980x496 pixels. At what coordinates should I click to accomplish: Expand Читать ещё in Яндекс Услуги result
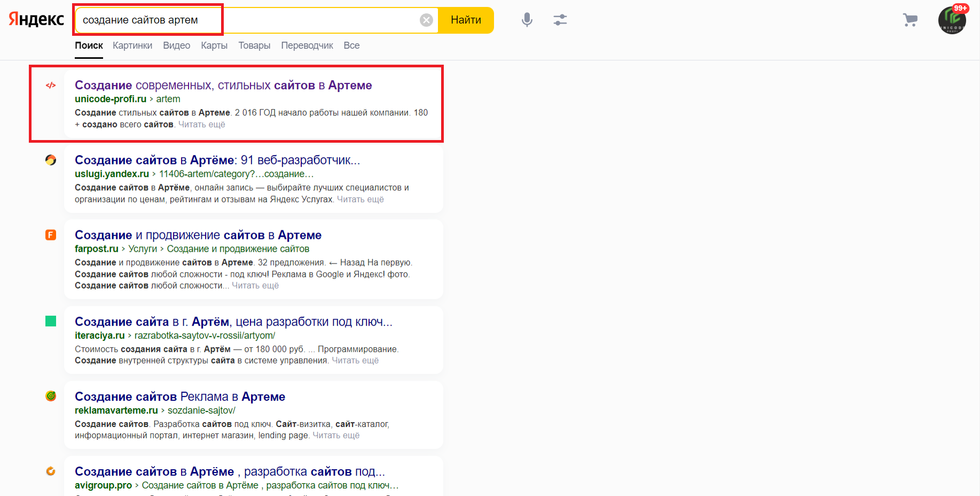click(x=360, y=199)
